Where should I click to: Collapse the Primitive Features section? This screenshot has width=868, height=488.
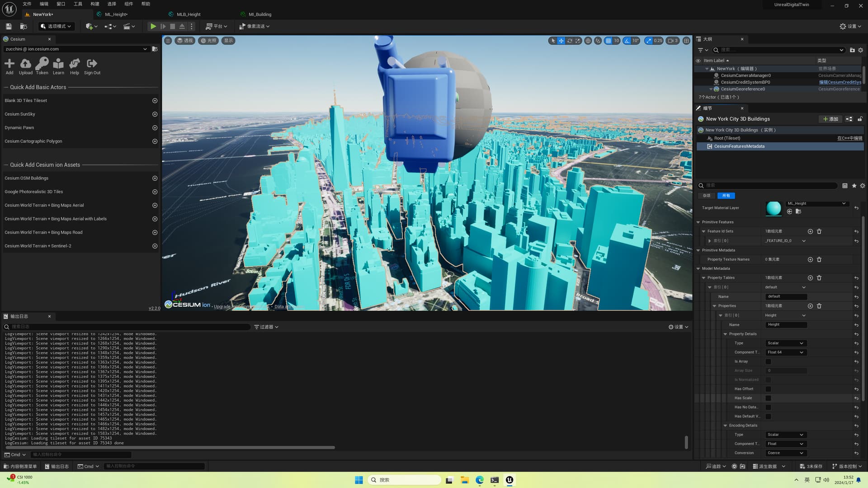[x=698, y=222]
